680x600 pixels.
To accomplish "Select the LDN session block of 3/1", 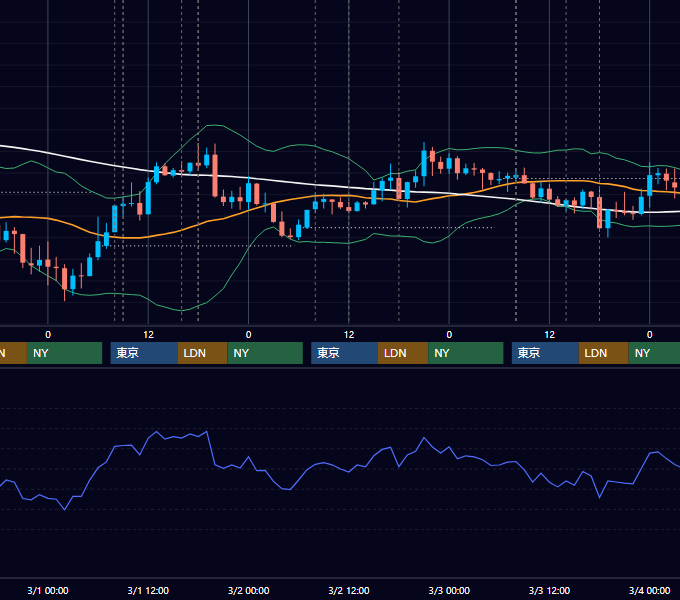I will click(x=203, y=353).
